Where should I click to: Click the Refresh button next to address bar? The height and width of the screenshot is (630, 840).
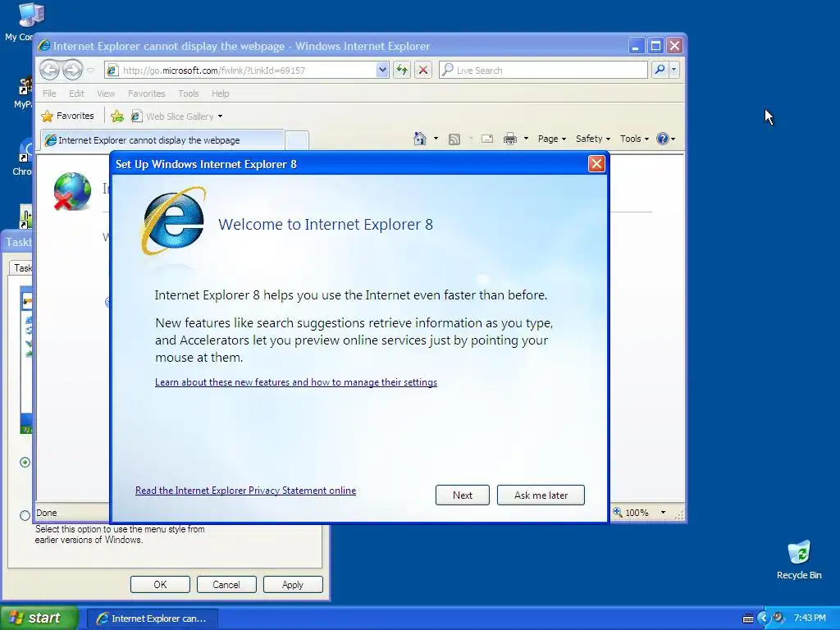point(402,70)
